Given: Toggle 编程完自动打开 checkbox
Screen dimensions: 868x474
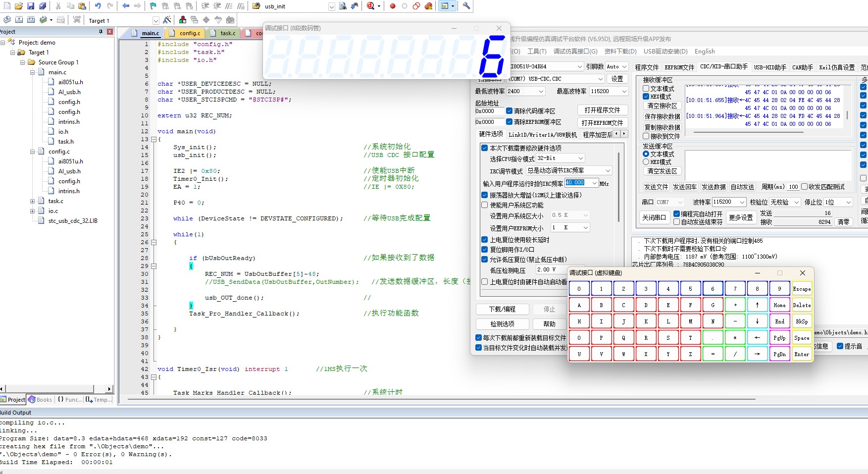Looking at the screenshot, I should coord(676,214).
